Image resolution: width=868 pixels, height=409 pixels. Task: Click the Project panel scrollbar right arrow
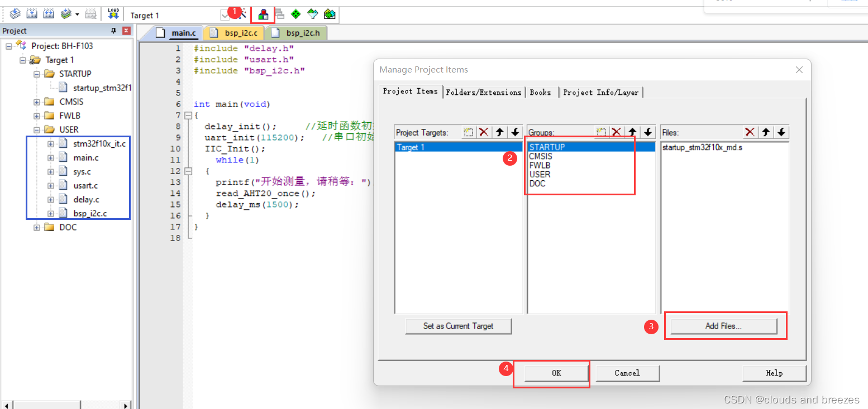tap(126, 405)
